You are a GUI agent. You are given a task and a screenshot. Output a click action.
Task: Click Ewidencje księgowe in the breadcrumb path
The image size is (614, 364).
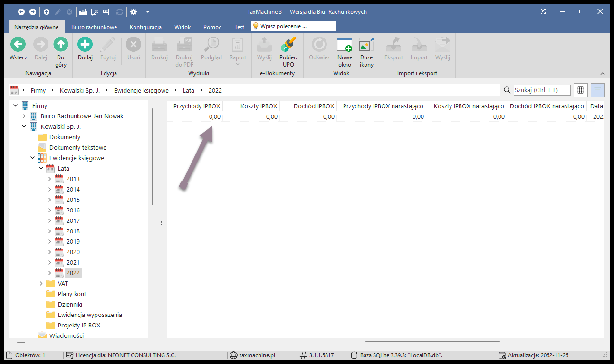[141, 90]
